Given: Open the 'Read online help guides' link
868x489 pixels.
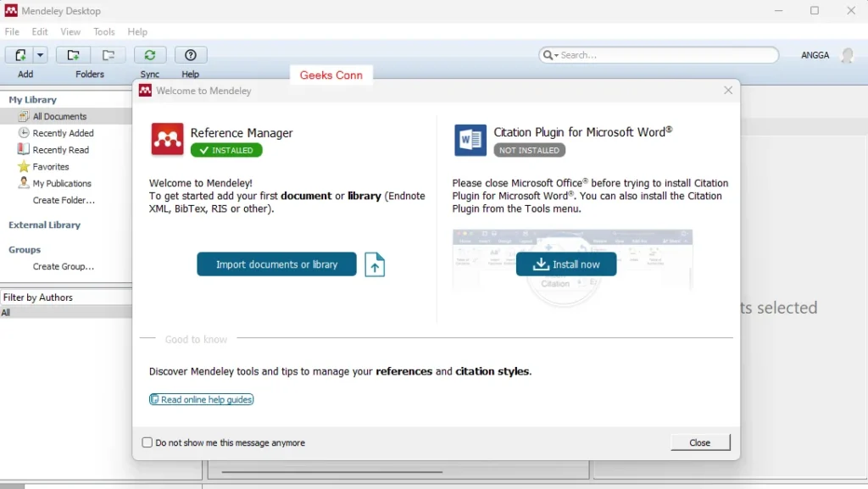Looking at the screenshot, I should [x=201, y=398].
